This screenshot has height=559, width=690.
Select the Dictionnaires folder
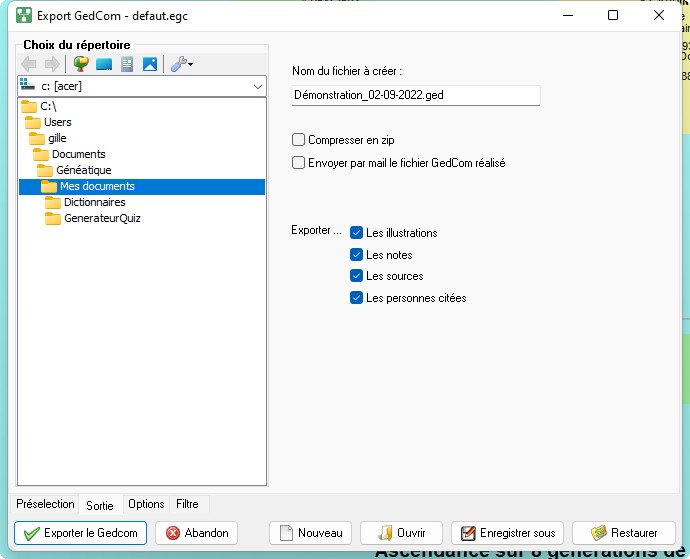(85, 202)
